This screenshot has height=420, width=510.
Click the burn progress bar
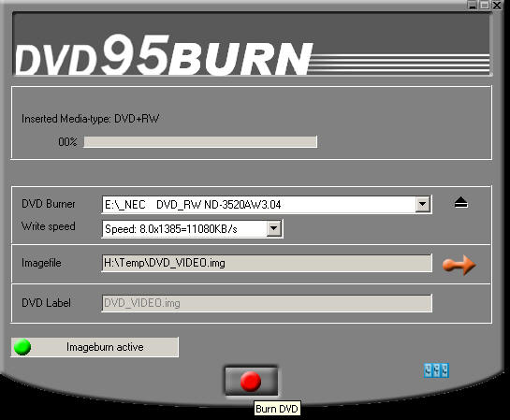pyautogui.click(x=200, y=142)
